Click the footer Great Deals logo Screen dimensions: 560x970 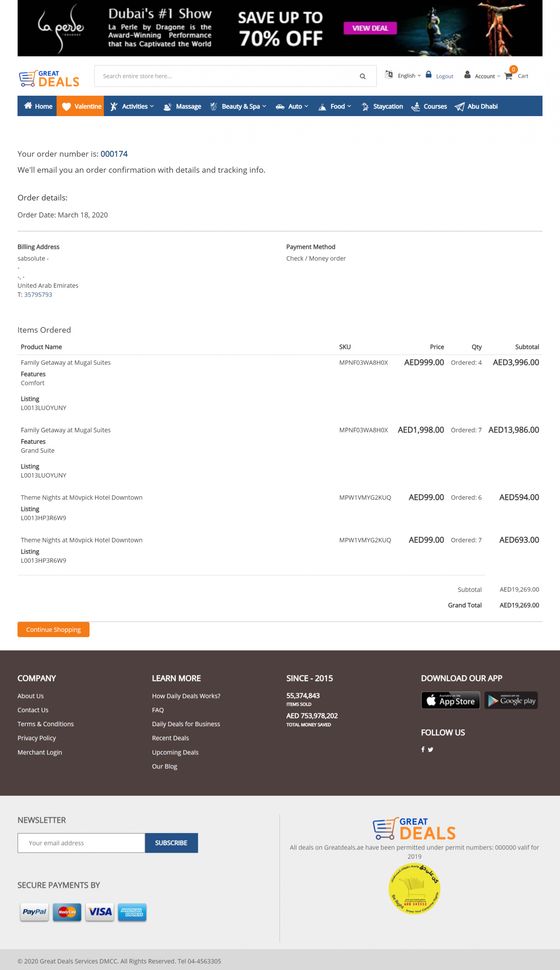click(x=414, y=829)
